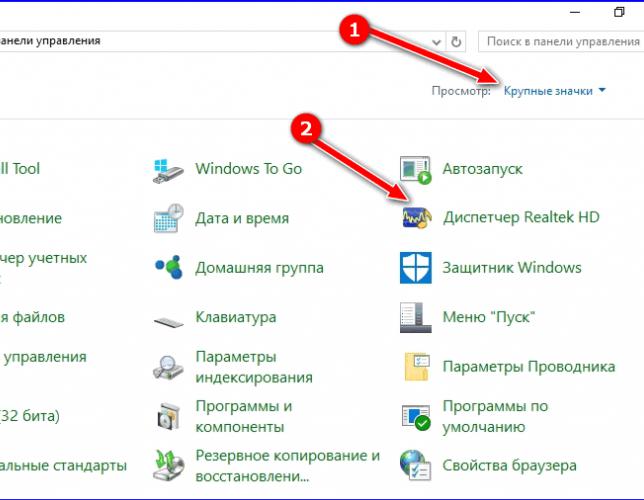
Task: Open 'Программы по умолчанию' link
Action: coord(495,416)
